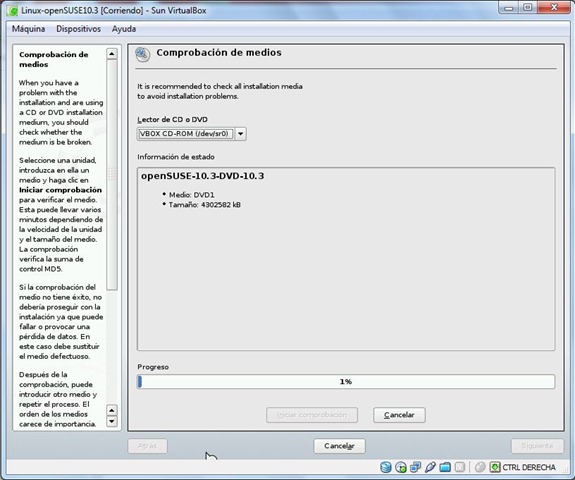Viewport: 575px width, 480px height.
Task: Click the bottom Cancelar installer button
Action: [x=339, y=446]
